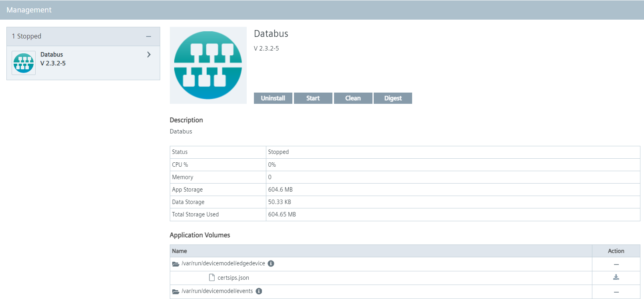
Task: Collapse the events volume row
Action: click(x=616, y=292)
